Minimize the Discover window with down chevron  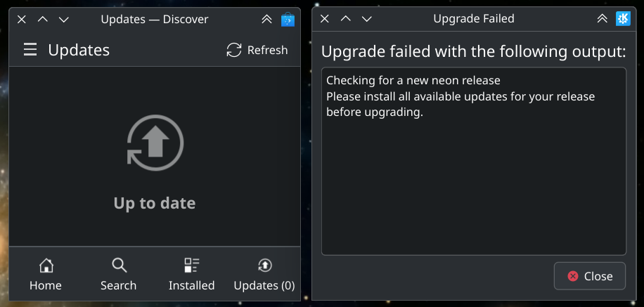point(64,19)
